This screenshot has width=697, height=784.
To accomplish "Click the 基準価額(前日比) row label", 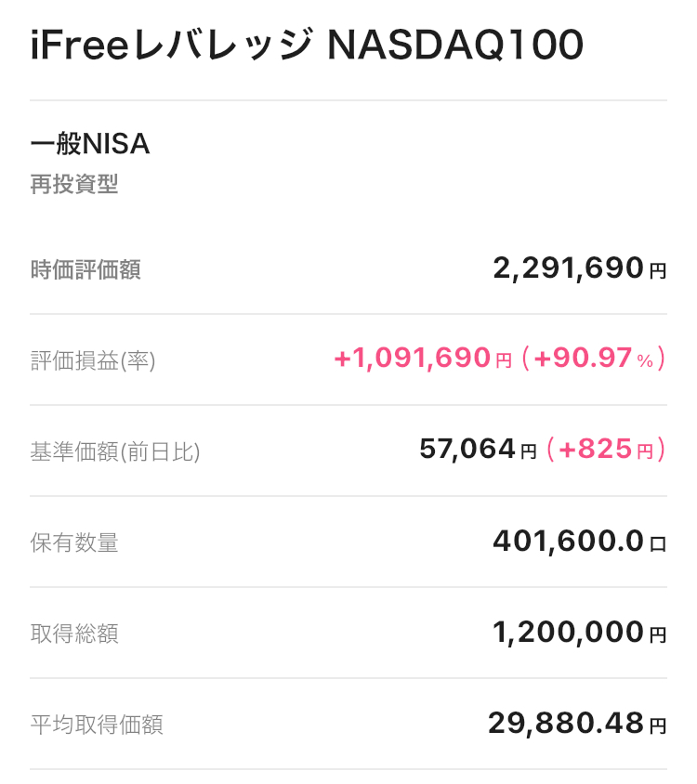I will [x=115, y=451].
